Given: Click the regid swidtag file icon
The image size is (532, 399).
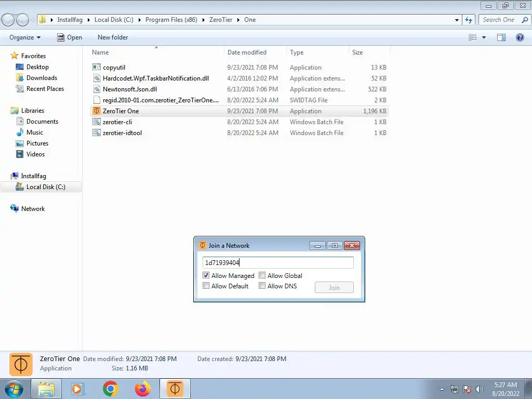Looking at the screenshot, I should (x=97, y=100).
